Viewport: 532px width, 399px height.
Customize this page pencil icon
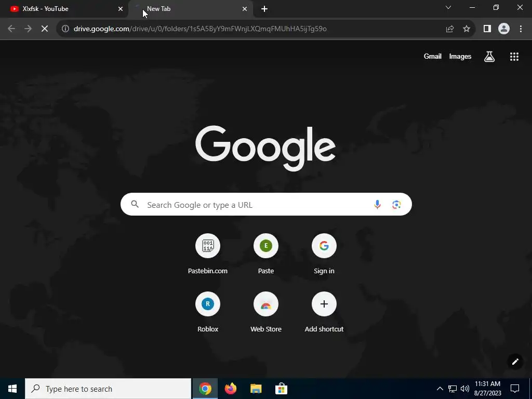515,362
